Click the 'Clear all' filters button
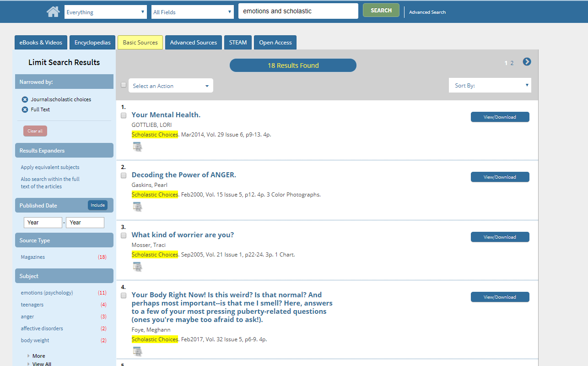The height and width of the screenshot is (366, 588). click(x=35, y=131)
